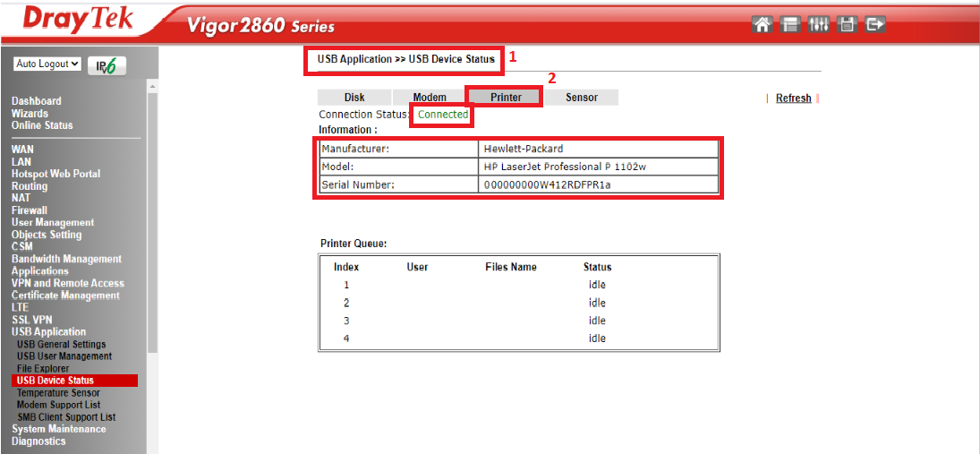Go to Dashboard in sidebar
Image resolution: width=980 pixels, height=454 pixels.
[x=36, y=101]
